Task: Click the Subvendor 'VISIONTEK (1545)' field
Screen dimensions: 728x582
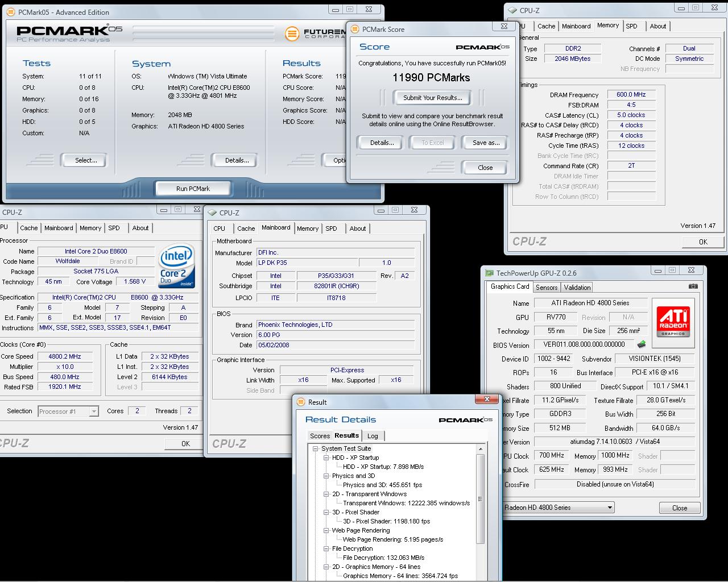Action: click(655, 359)
